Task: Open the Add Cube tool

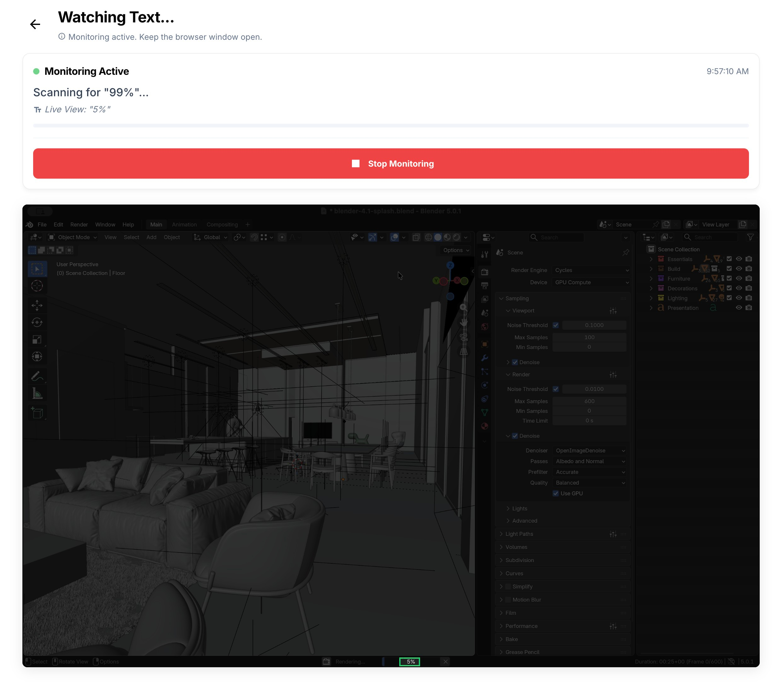Action: point(37,412)
